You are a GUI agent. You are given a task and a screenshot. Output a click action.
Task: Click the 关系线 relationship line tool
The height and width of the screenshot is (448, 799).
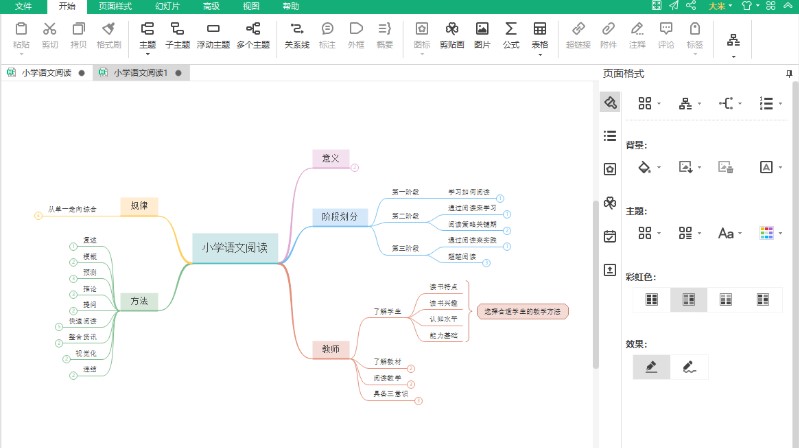click(297, 30)
